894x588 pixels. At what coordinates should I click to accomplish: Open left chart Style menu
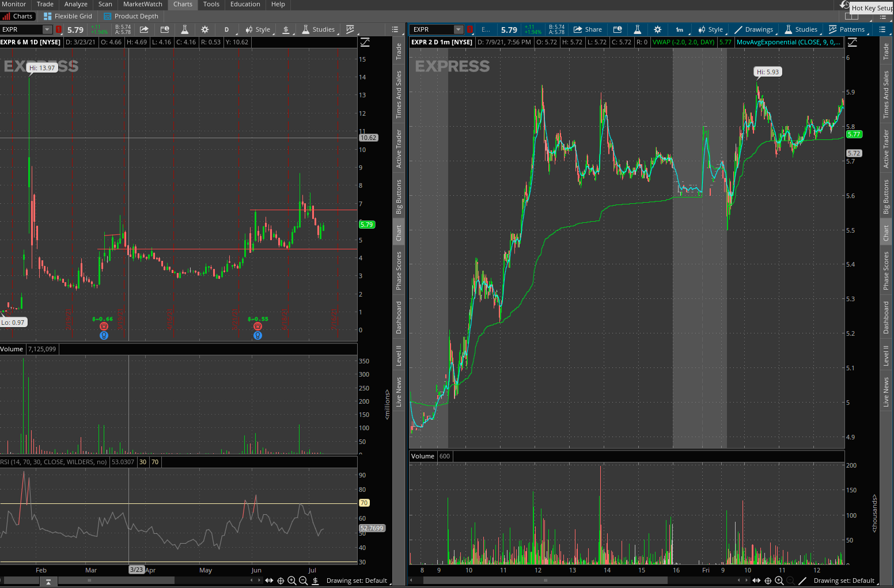coord(257,29)
